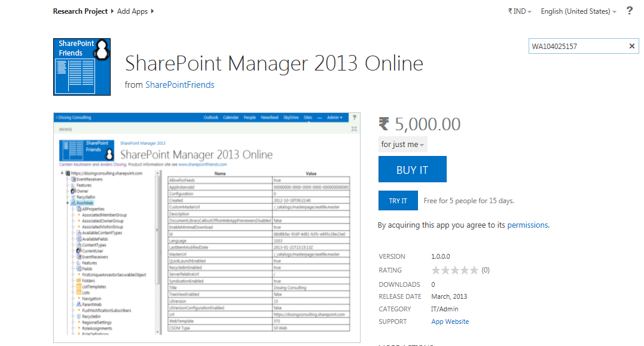The width and height of the screenshot is (644, 346).
Task: Open the SharePointFriends publisher link
Action: 180,84
